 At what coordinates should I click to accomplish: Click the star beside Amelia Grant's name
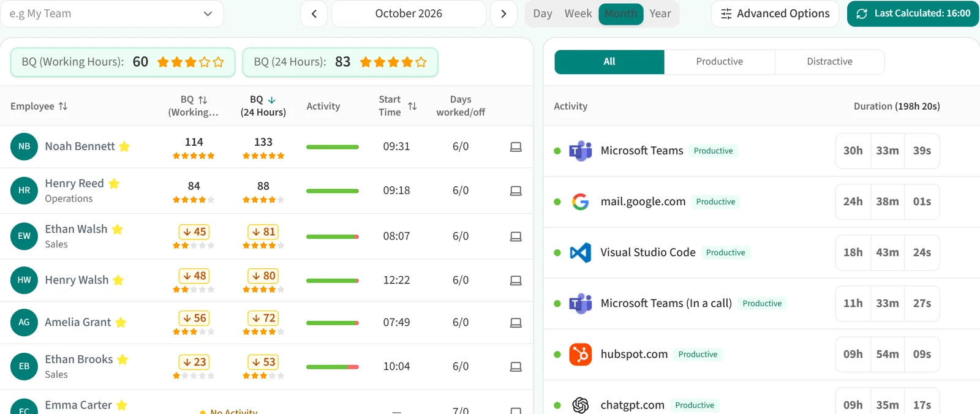tap(121, 322)
